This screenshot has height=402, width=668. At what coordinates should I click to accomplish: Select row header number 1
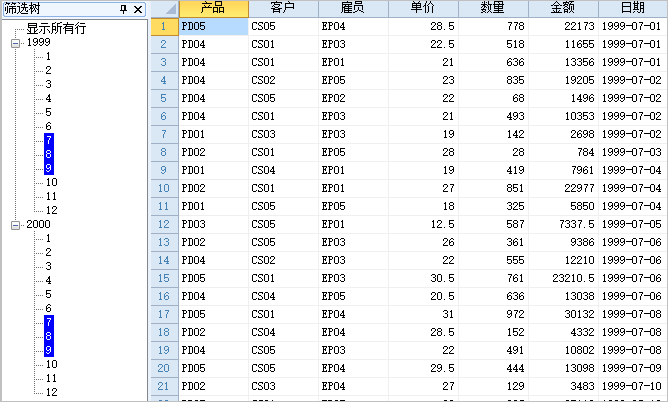pos(163,26)
